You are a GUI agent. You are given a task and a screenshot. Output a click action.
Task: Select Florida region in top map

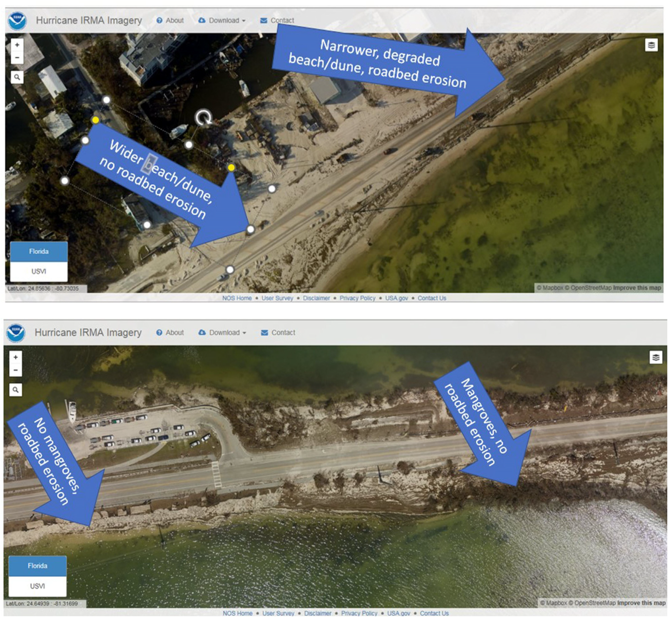pos(39,252)
